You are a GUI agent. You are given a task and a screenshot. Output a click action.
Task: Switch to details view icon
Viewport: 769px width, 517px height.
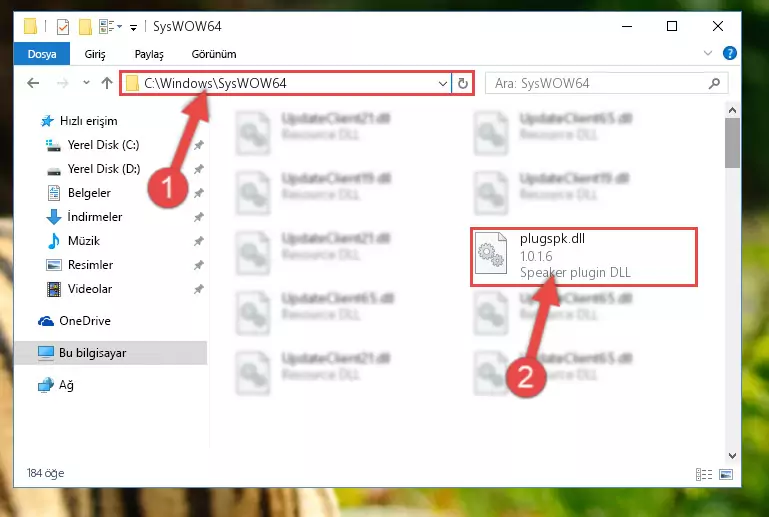click(x=704, y=474)
